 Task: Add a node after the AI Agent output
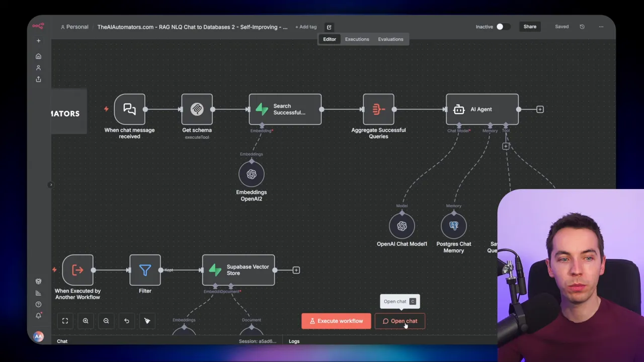tap(540, 109)
